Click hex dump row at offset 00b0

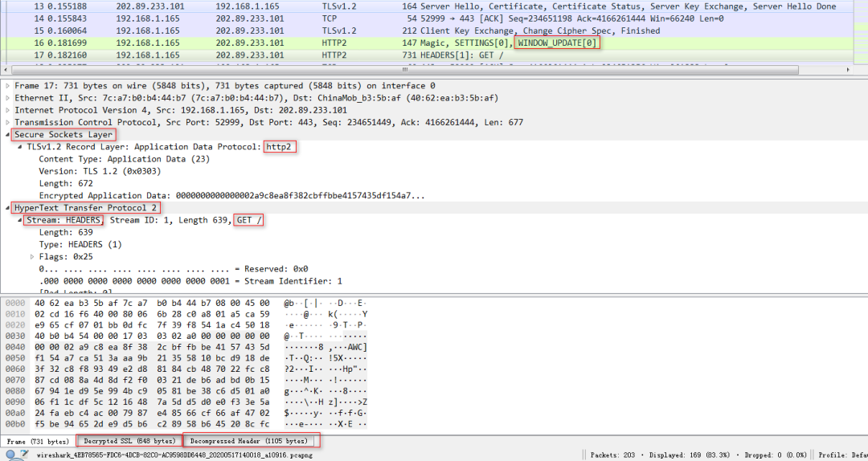186,424
